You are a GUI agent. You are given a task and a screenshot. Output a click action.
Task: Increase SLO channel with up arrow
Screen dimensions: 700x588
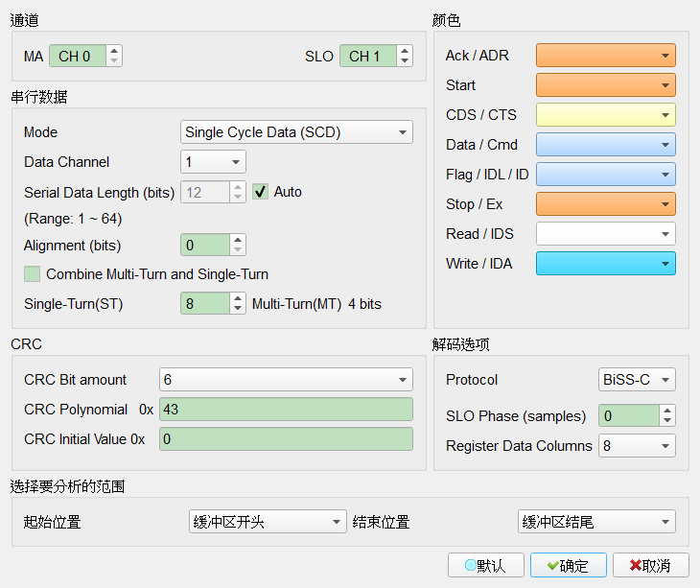[x=405, y=51]
